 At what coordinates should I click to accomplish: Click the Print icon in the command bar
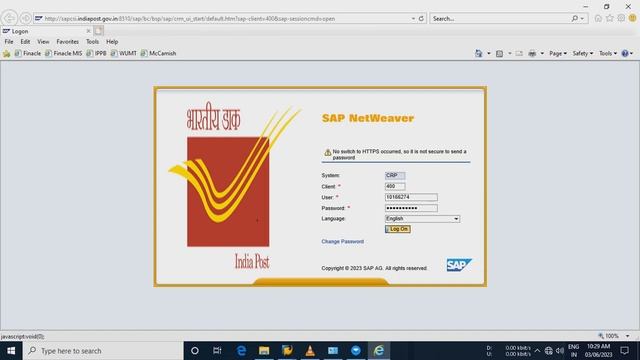(x=532, y=53)
